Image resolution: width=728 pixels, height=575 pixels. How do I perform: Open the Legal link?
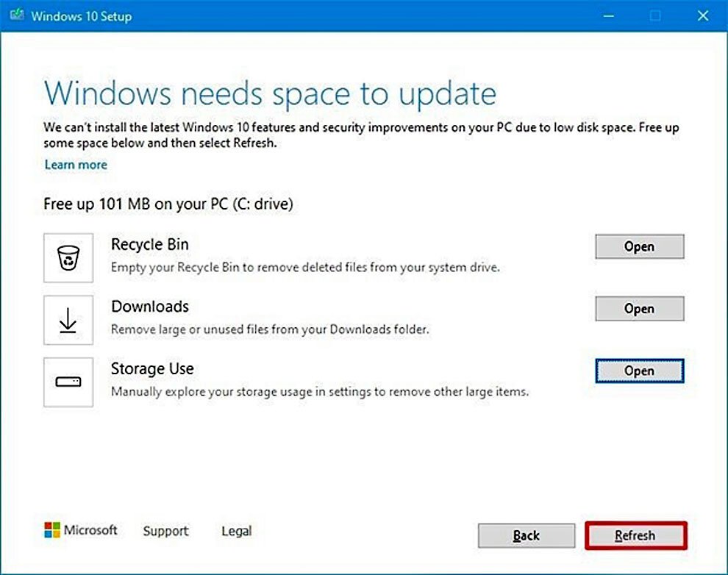point(236,530)
